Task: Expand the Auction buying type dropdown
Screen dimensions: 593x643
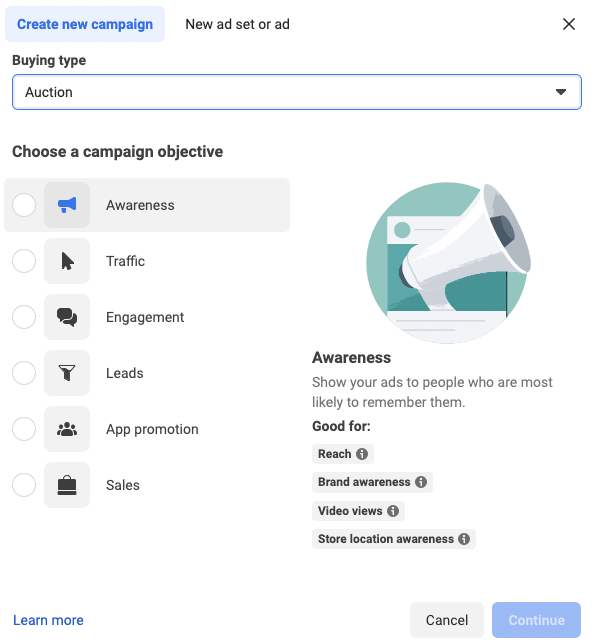Action: (x=296, y=92)
